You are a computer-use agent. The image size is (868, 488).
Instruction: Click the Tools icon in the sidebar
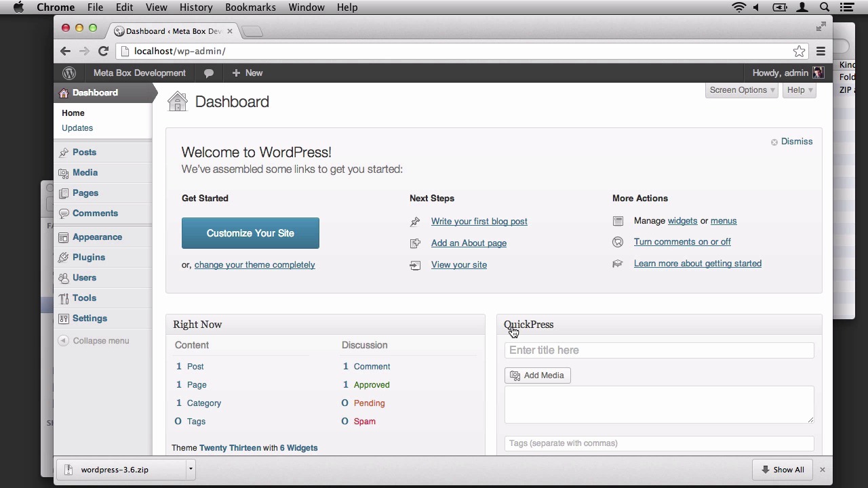pos(64,298)
